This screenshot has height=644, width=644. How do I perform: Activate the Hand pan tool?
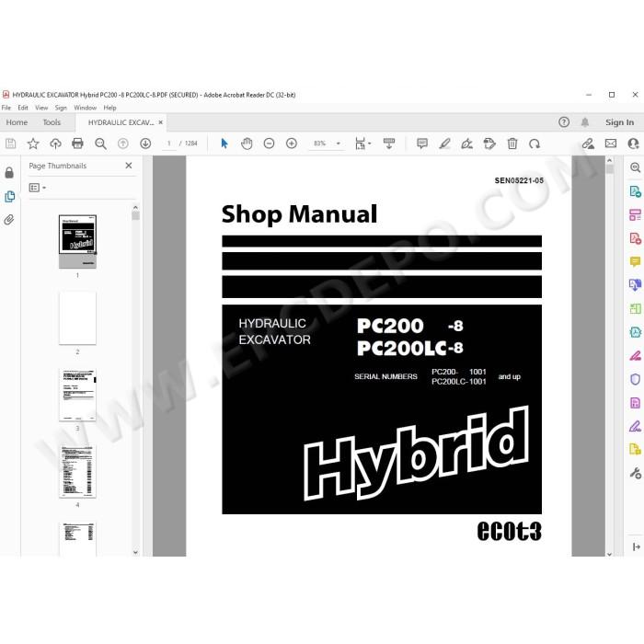247,144
